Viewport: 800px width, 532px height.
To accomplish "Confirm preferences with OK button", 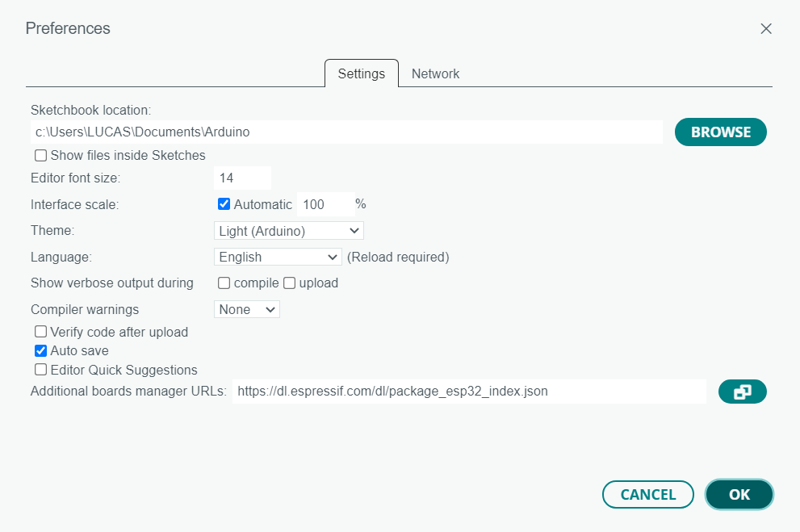I will (739, 494).
